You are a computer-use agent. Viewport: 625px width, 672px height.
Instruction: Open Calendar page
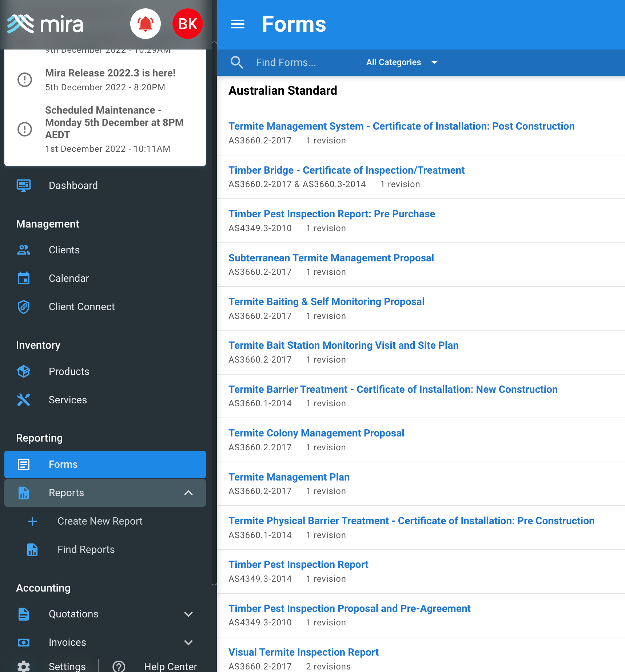pyautogui.click(x=105, y=278)
